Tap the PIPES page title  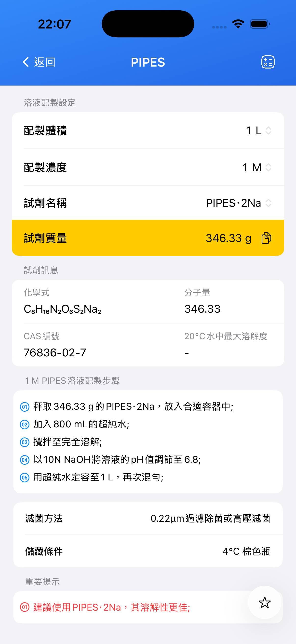pos(148,62)
